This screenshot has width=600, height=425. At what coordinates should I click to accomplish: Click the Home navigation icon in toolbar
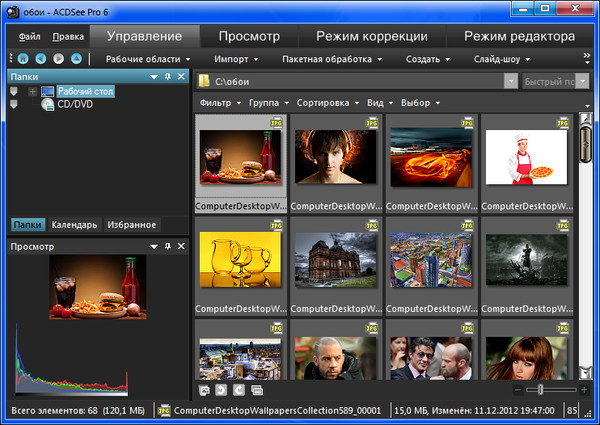click(23, 59)
